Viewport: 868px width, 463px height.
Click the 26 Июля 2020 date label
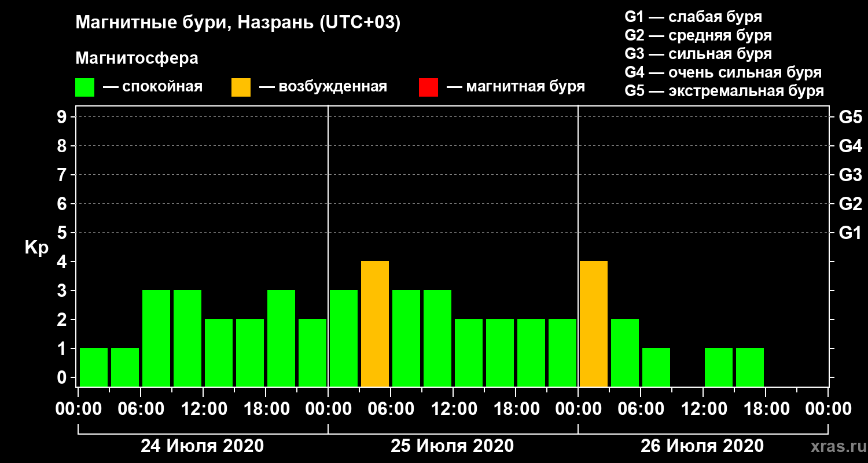point(703,446)
